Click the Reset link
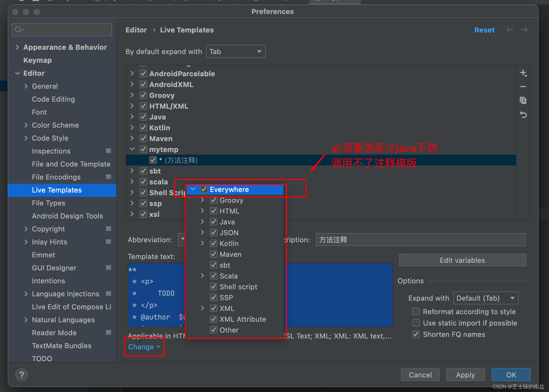Viewport: 549px width, 392px height. (484, 30)
